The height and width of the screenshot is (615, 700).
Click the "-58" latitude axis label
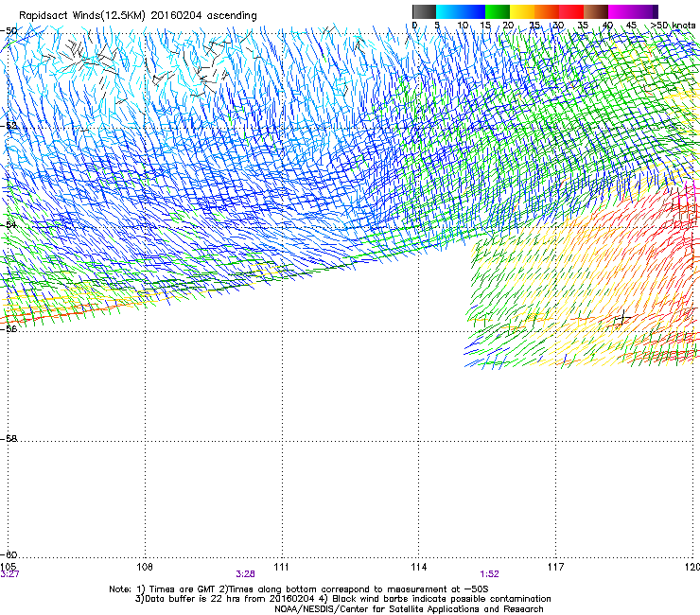[9, 439]
